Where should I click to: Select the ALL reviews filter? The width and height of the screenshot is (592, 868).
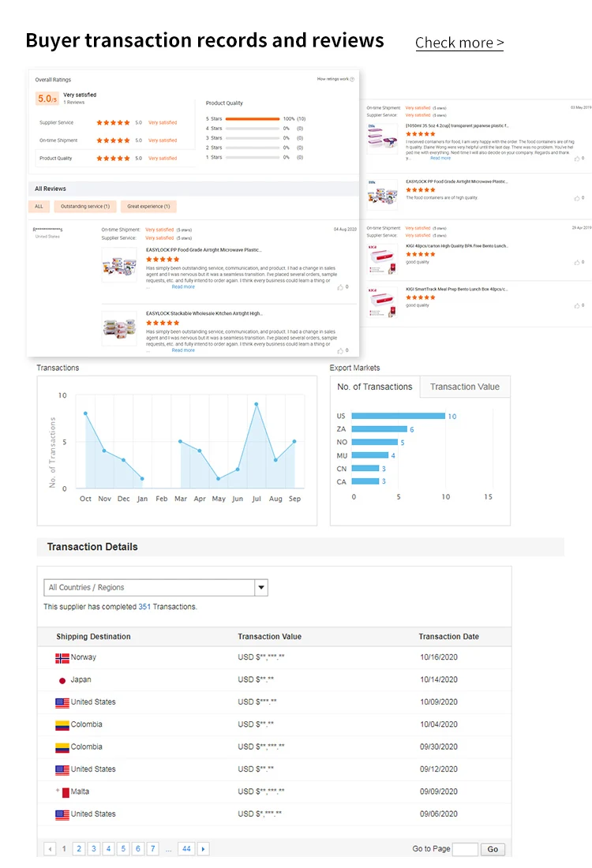[x=39, y=207]
